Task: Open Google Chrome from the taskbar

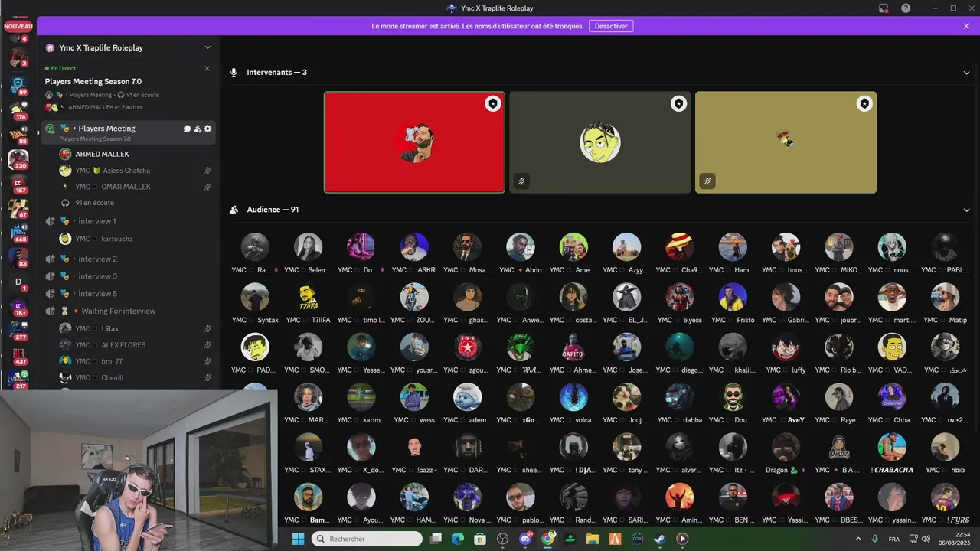Action: coord(547,539)
